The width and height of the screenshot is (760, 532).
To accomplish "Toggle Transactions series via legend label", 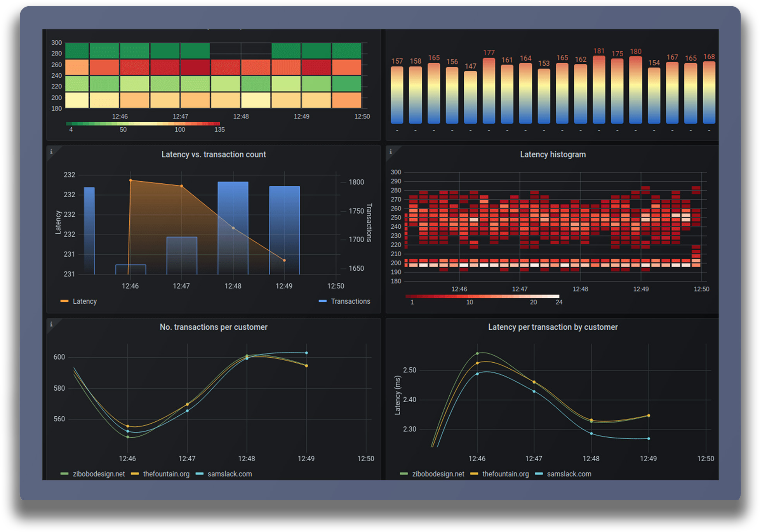I will pos(350,301).
